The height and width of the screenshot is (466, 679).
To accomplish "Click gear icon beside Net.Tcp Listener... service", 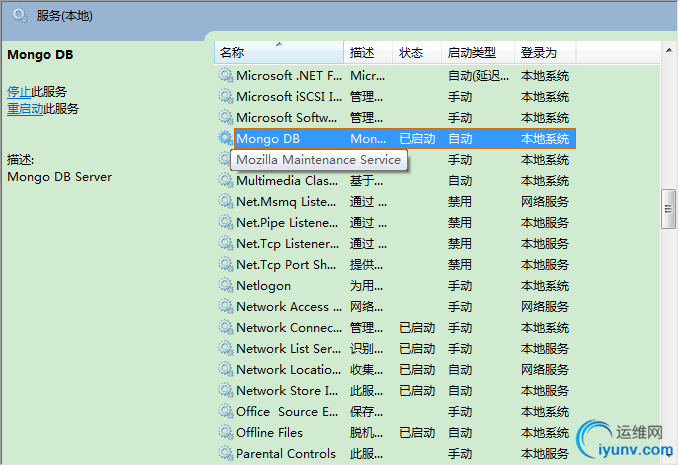I will pyautogui.click(x=225, y=243).
